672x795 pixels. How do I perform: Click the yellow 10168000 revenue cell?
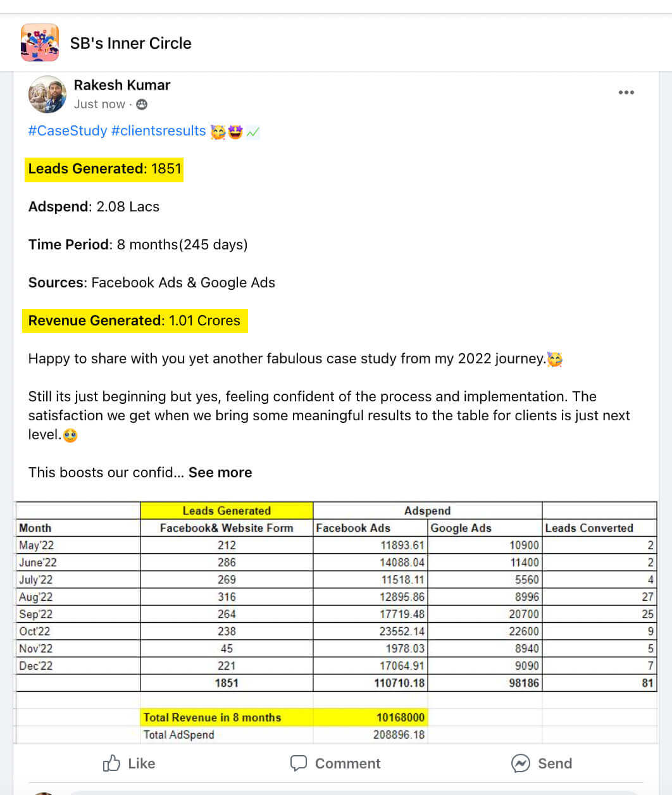click(x=400, y=717)
